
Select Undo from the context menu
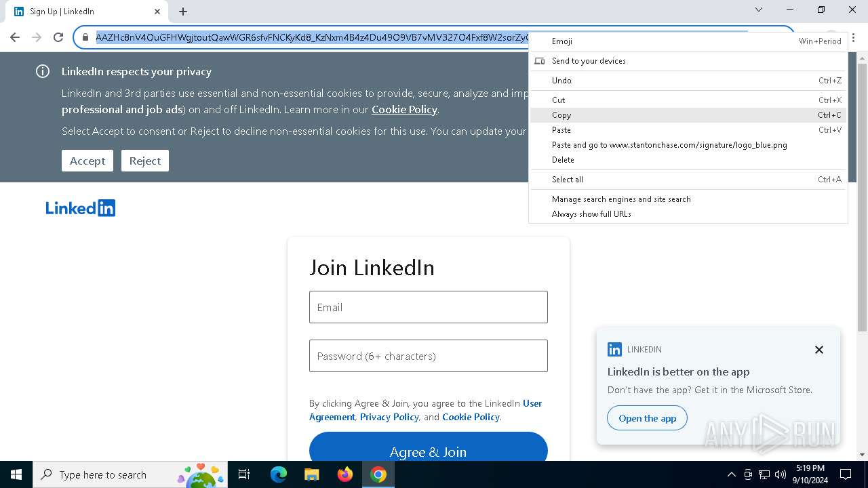pyautogui.click(x=688, y=81)
